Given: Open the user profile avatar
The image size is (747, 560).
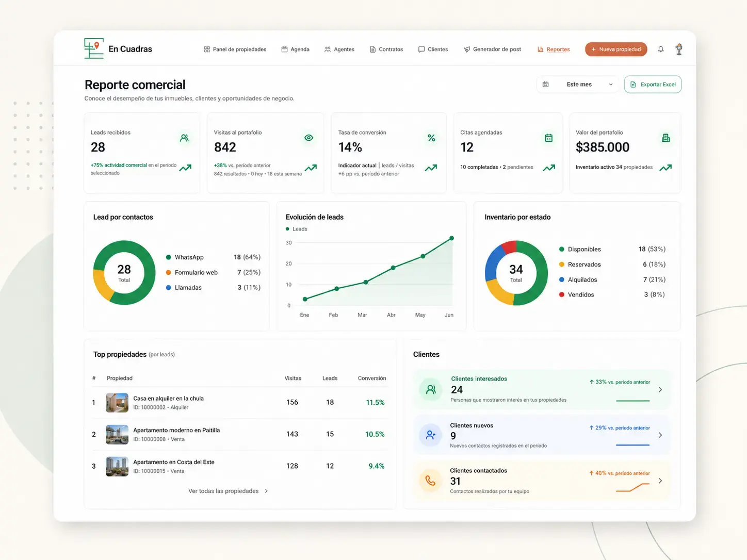Looking at the screenshot, I should coord(679,49).
